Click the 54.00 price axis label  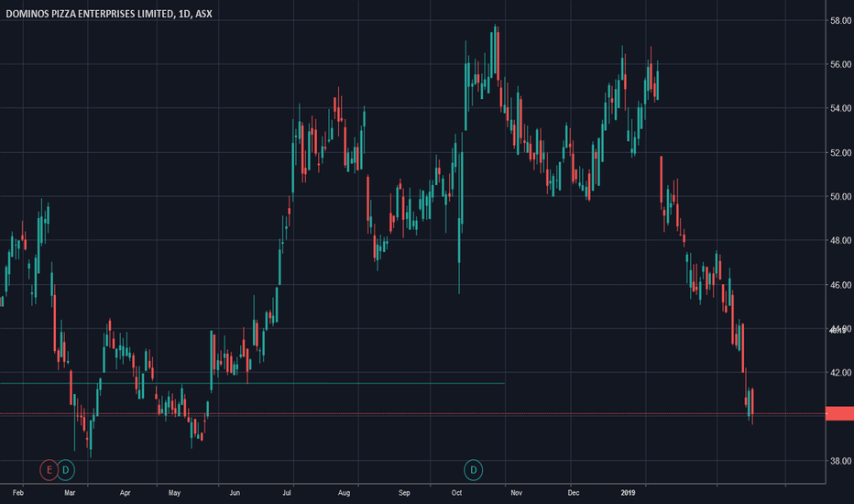click(x=840, y=108)
